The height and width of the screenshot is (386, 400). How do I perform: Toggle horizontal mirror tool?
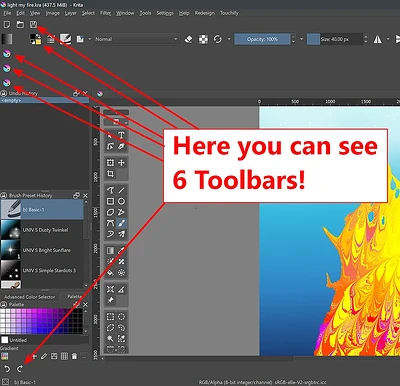pyautogui.click(x=378, y=39)
